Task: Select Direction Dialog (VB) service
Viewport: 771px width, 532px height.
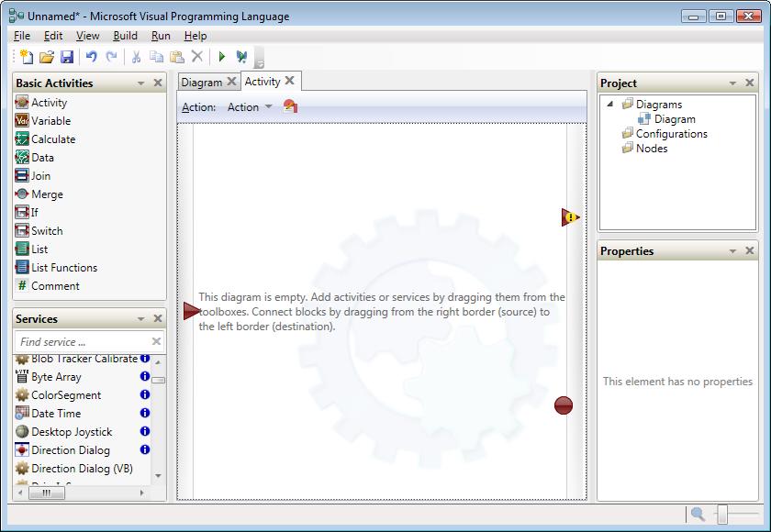Action: pos(74,469)
